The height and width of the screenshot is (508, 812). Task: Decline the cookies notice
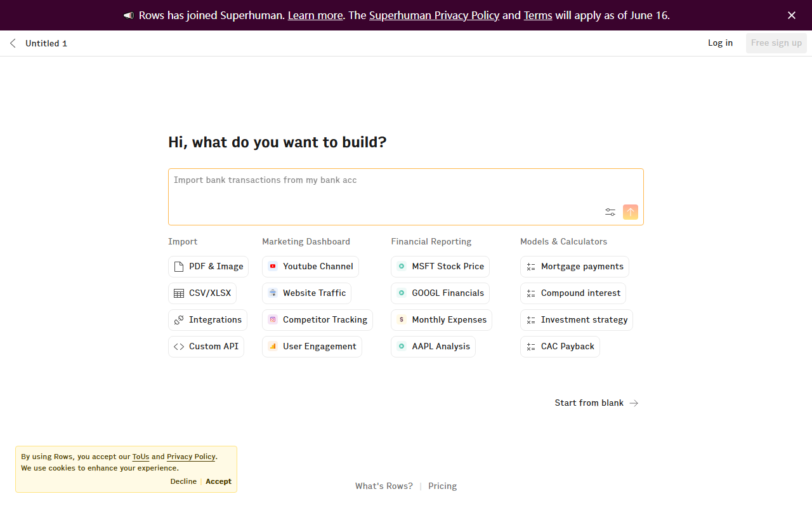183,481
